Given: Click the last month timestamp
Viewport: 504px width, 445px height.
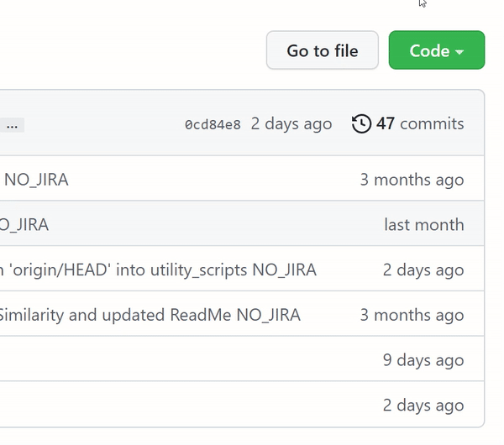Looking at the screenshot, I should [x=423, y=224].
